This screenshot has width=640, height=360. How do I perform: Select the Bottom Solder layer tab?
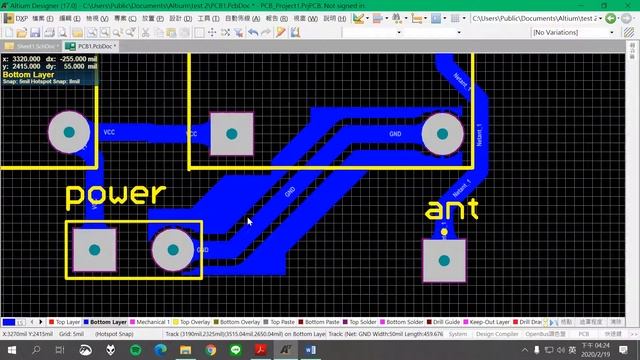click(x=402, y=322)
